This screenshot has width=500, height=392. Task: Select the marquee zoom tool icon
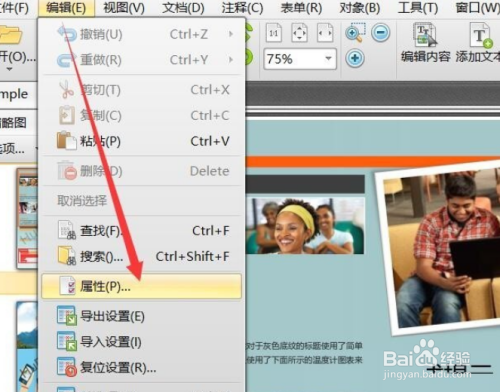click(355, 32)
